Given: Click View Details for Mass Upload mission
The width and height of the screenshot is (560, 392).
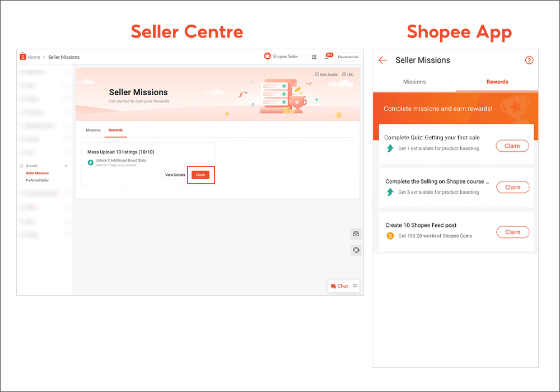Looking at the screenshot, I should point(175,175).
